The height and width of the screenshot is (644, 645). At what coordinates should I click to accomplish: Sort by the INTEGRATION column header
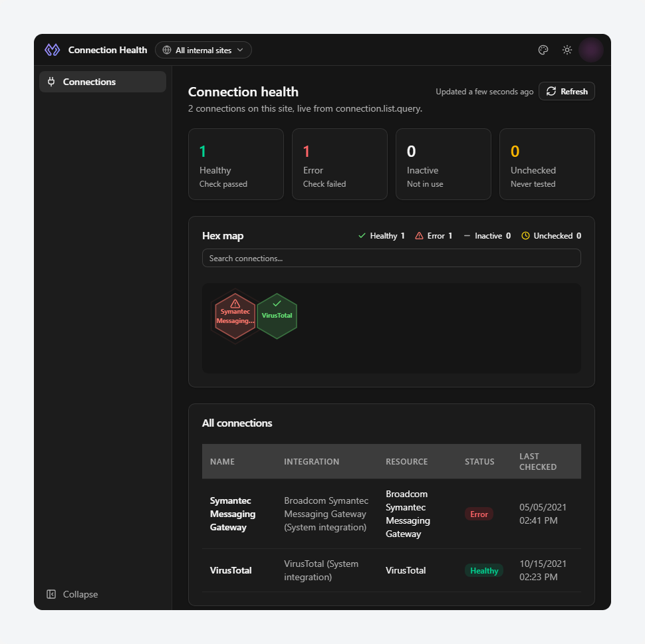(x=311, y=461)
